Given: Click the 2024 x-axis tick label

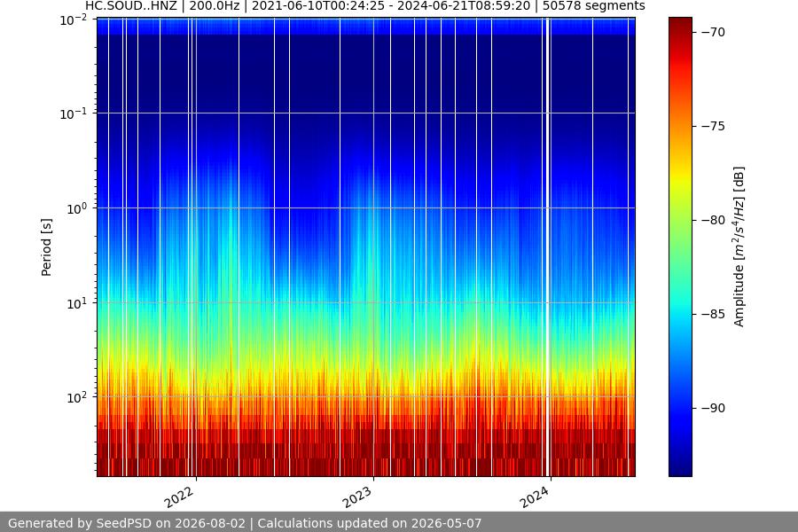Looking at the screenshot, I should 535,497.
